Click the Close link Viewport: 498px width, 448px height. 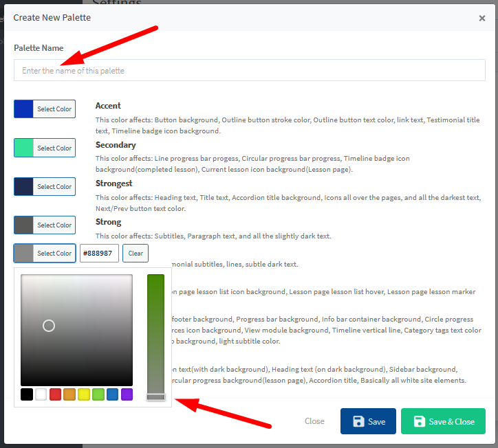314,421
